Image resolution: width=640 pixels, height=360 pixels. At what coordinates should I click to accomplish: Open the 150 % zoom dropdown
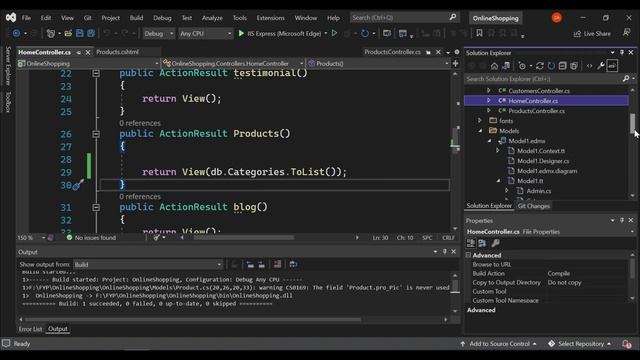coord(31,238)
